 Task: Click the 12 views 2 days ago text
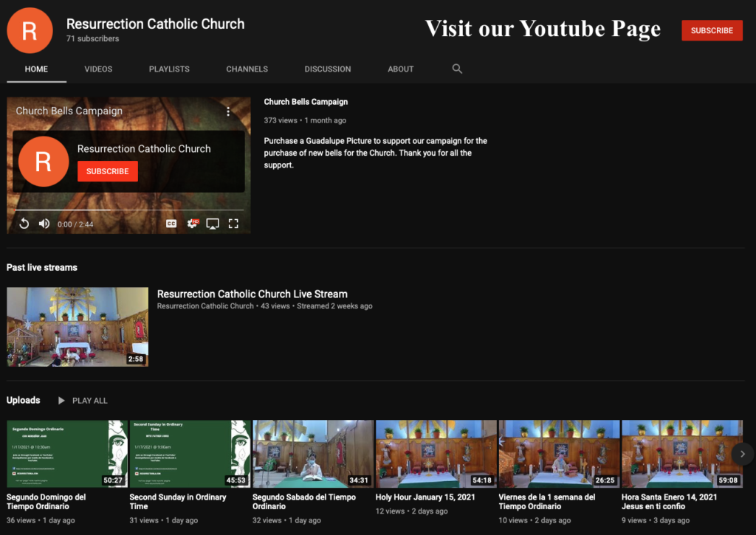(411, 511)
